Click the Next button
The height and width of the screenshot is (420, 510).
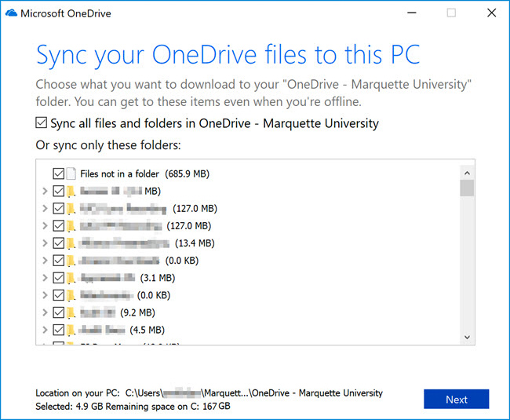click(456, 399)
